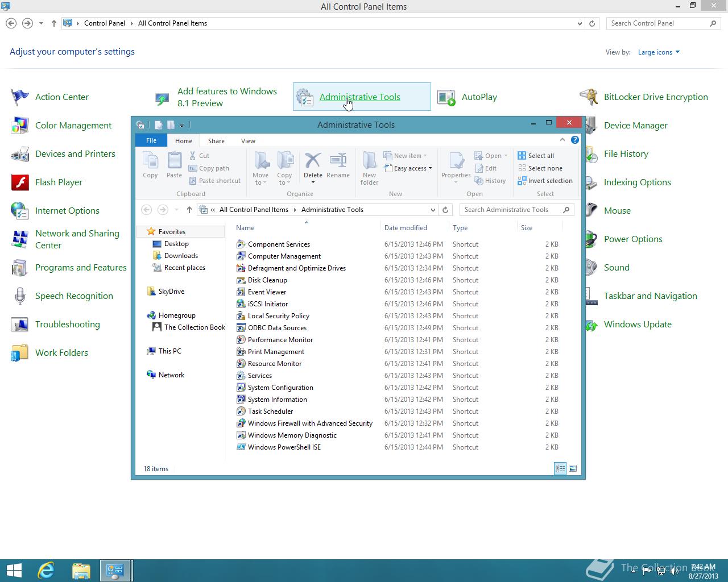
Task: Click Invert selection in ribbon
Action: 545,181
